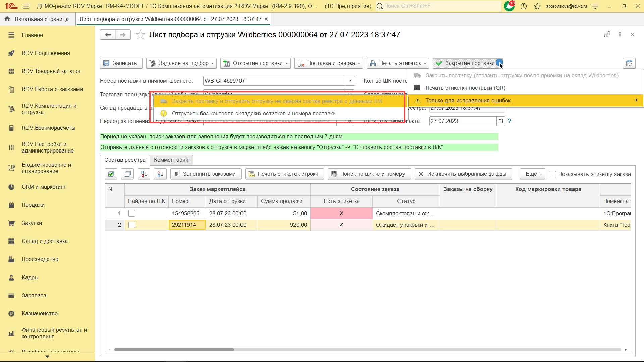This screenshot has width=644, height=362.
Task: Expand the Задание на подбор dropdown
Action: coord(181,63)
